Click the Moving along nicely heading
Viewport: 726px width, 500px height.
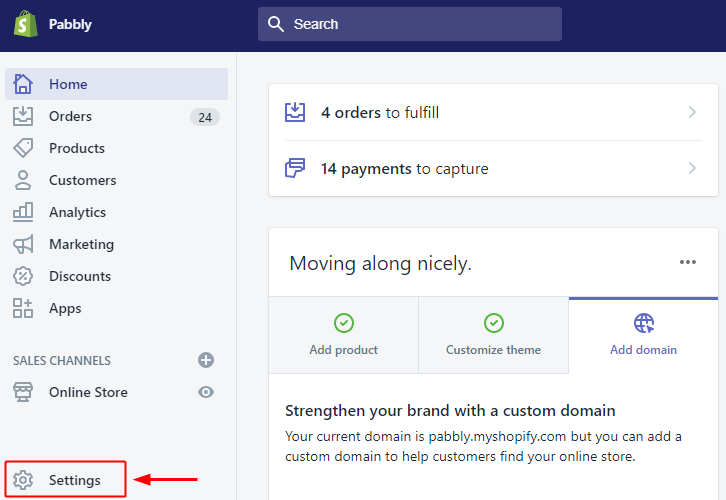380,263
